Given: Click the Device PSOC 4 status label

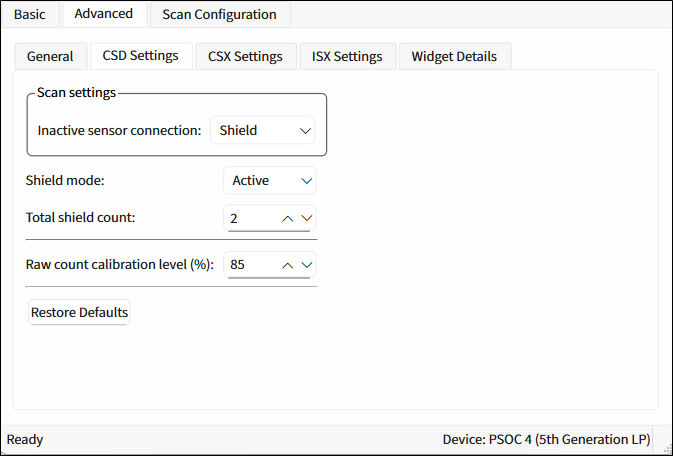Looking at the screenshot, I should (x=546, y=439).
